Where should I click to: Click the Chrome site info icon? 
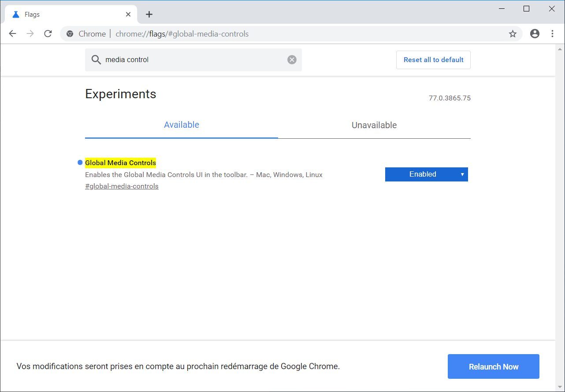69,34
